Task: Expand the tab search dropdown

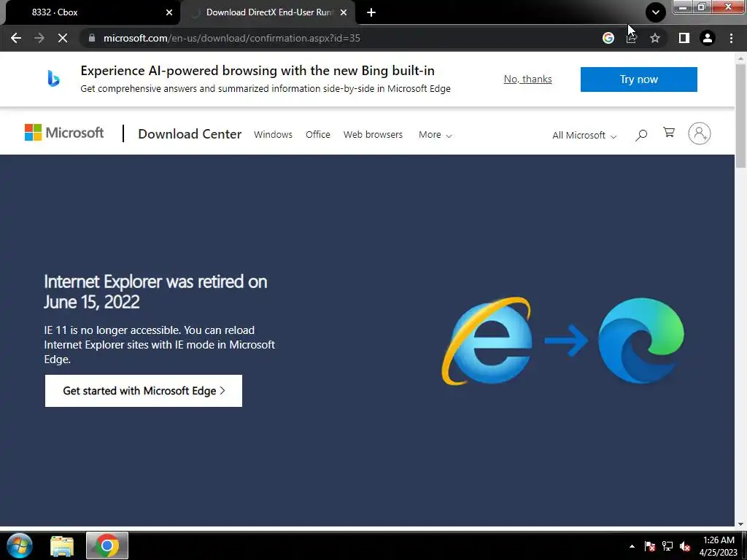Action: click(x=656, y=12)
